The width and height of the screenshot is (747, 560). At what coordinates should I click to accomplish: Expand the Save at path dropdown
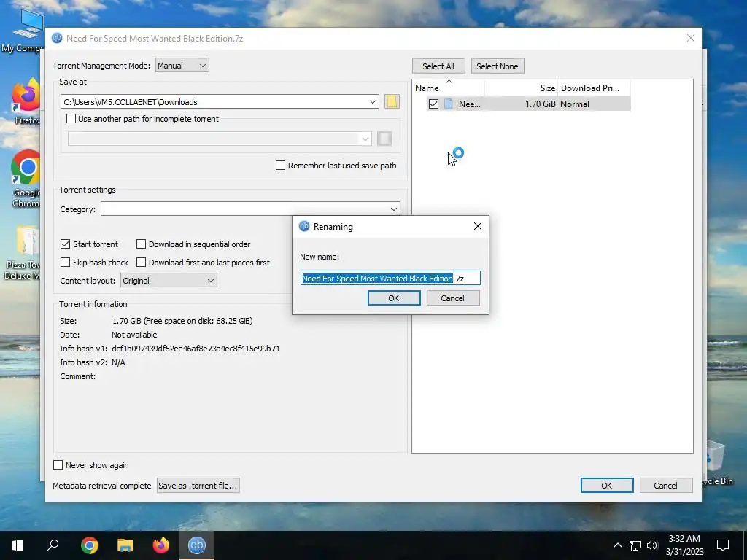373,101
